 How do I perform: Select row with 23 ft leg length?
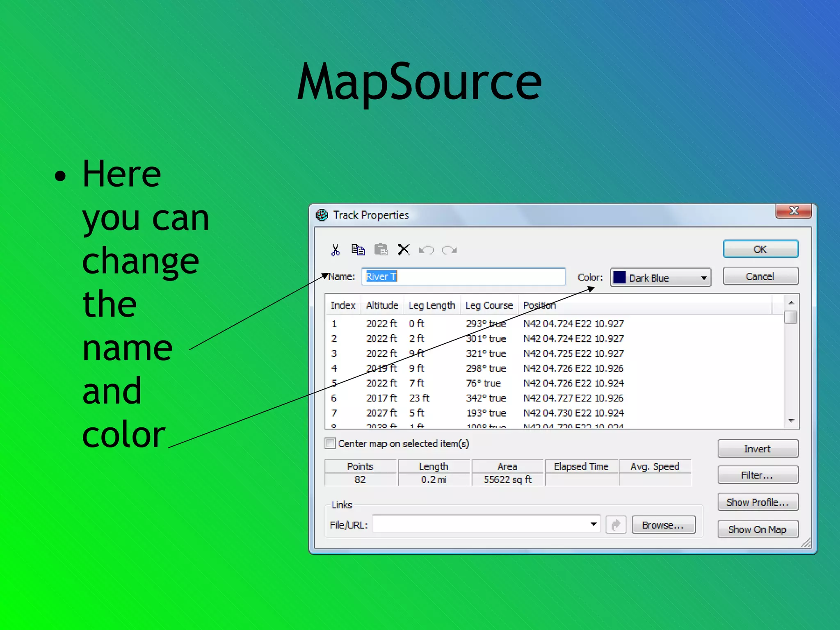555,398
